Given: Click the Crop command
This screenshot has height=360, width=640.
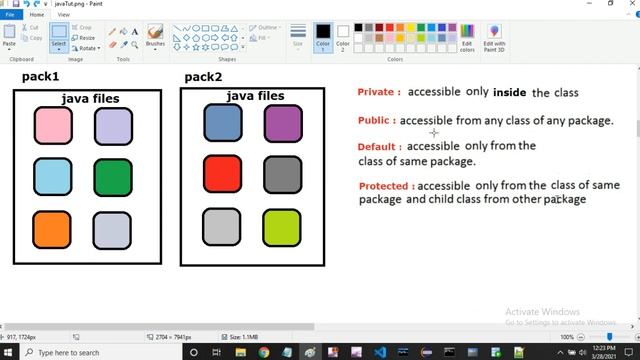Looking at the screenshot, I should tap(82, 27).
